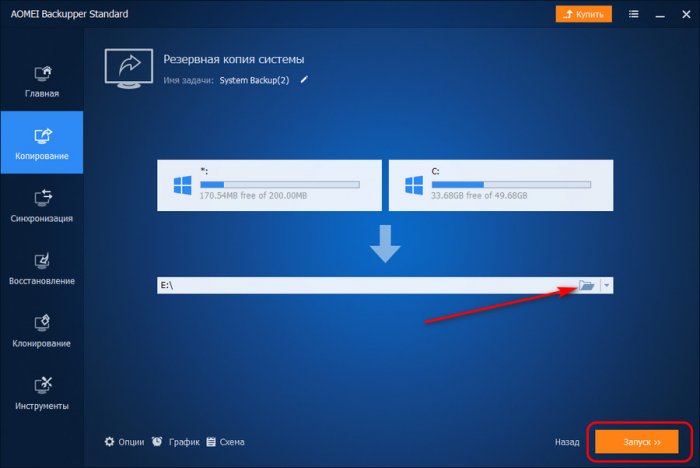This screenshot has width=700, height=468.
Task: Click the 170.54MB free of 200.00MB text
Action: click(253, 196)
